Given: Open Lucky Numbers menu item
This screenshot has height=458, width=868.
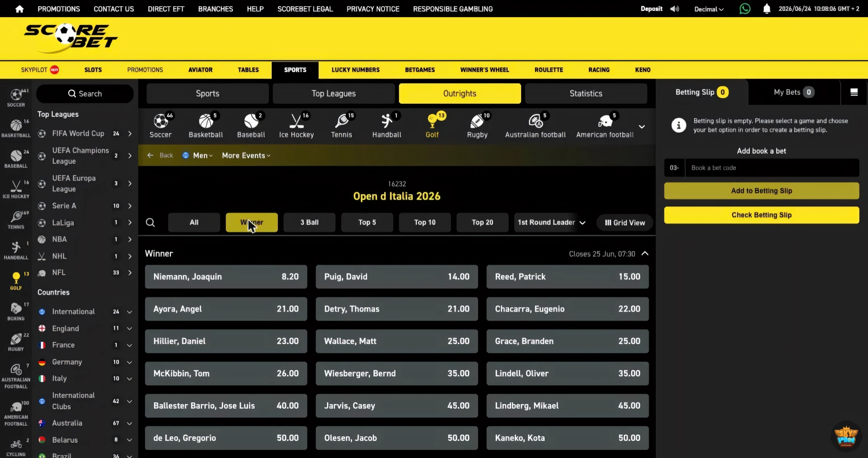Looking at the screenshot, I should point(356,70).
